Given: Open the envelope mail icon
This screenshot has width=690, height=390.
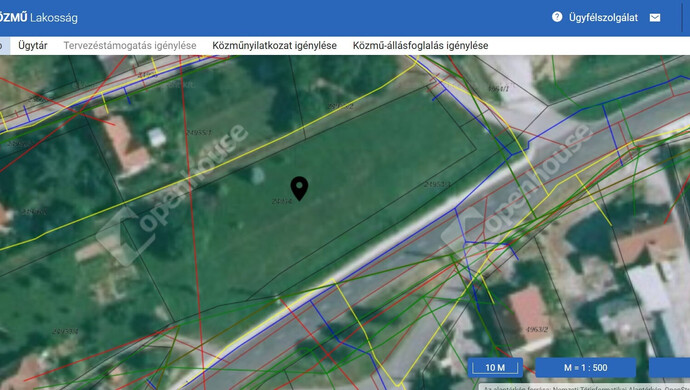Looking at the screenshot, I should coord(655,18).
